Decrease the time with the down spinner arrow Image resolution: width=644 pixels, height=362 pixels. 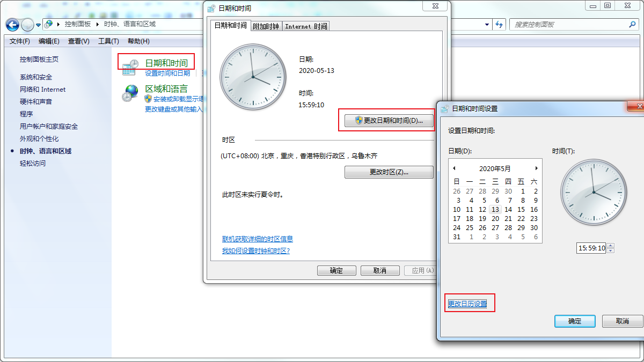pyautogui.click(x=611, y=251)
